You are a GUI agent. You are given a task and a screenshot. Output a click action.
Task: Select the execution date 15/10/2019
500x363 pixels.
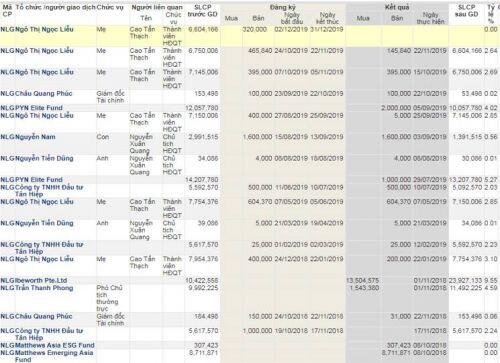click(430, 72)
